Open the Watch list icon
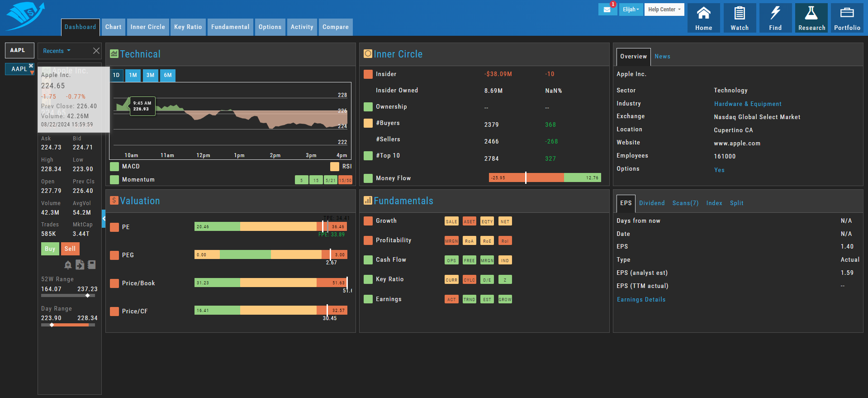Screen dimensions: 868x398 pos(740,18)
